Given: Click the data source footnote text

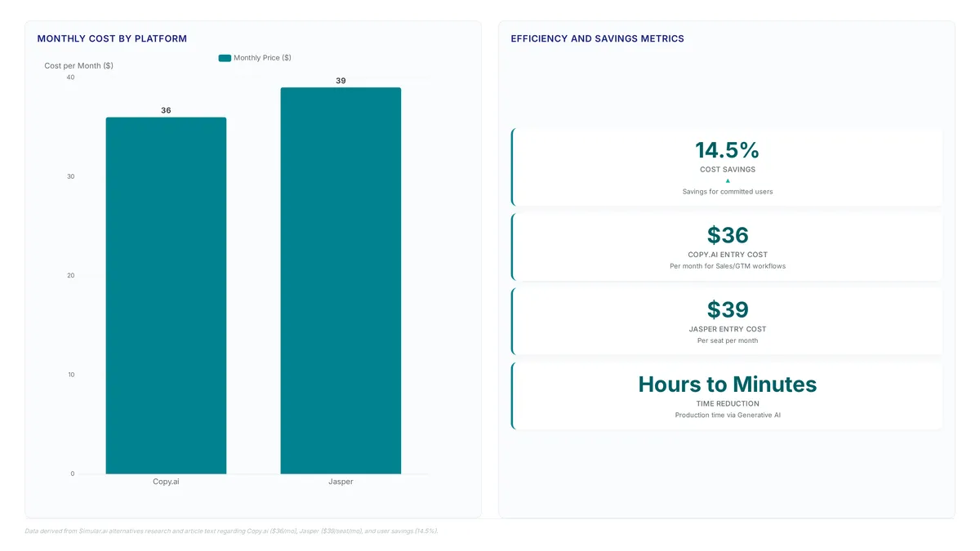Looking at the screenshot, I should click(232, 531).
